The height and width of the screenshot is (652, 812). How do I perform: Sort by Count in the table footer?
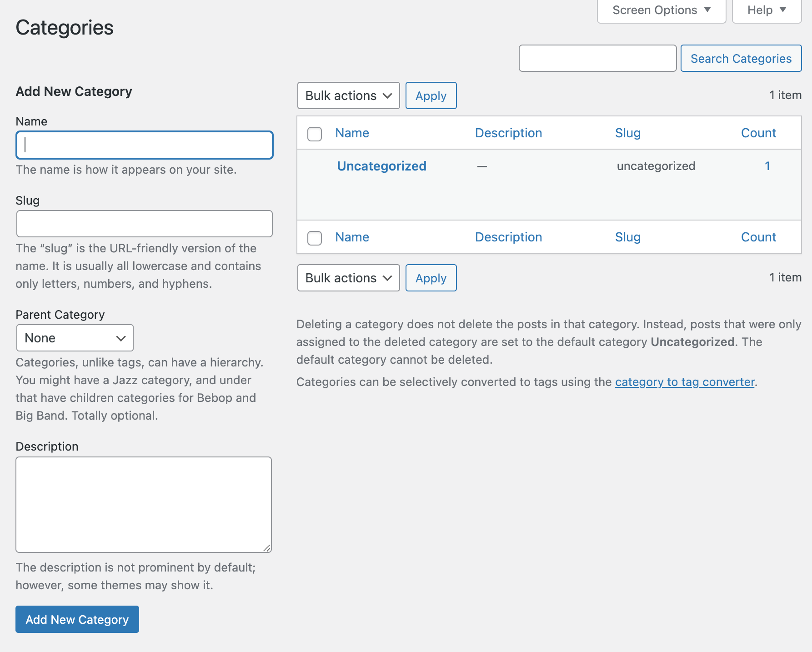pyautogui.click(x=758, y=237)
